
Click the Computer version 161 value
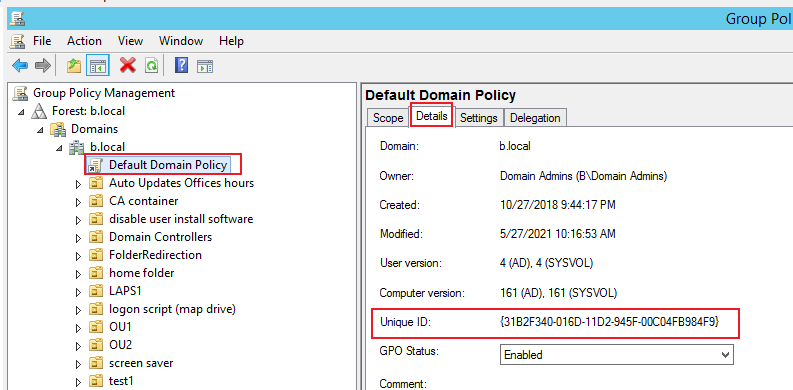(x=558, y=293)
